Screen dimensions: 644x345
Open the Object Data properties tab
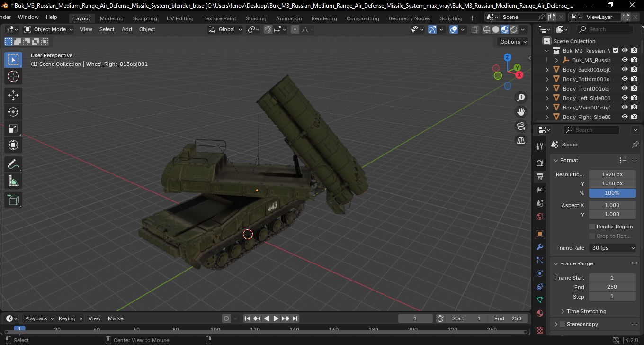click(540, 300)
